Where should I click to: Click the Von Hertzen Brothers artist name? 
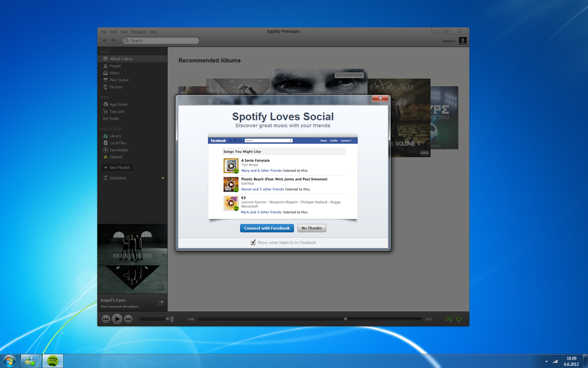119,307
